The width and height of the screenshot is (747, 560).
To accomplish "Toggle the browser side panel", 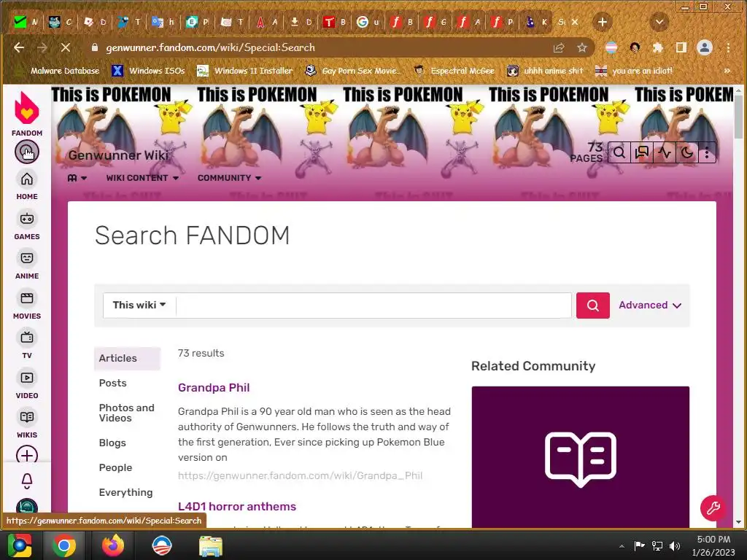I will pyautogui.click(x=681, y=47).
